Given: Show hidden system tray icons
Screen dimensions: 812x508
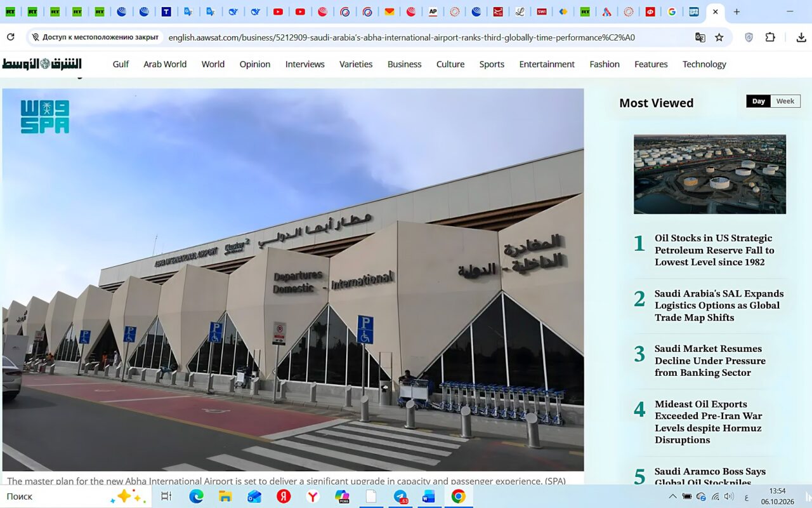Looking at the screenshot, I should coord(673,497).
